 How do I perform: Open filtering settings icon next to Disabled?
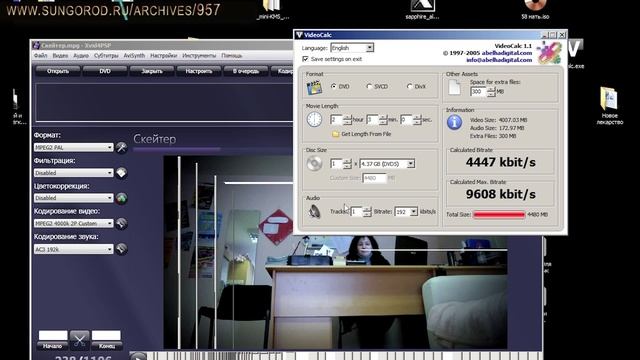click(x=121, y=173)
